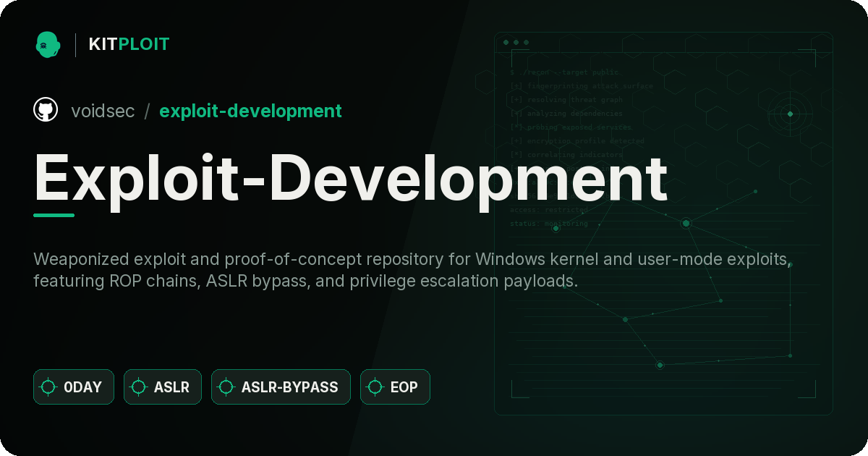This screenshot has height=456, width=868.
Task: Click terminal line "analyzing dependencies"
Action: [x=566, y=114]
